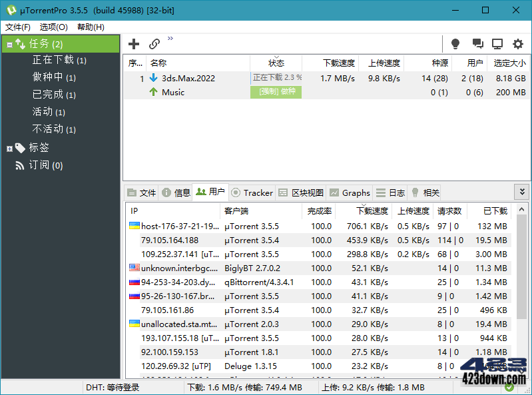Viewport: 532px width, 395px height.
Task: Click US flag of unknown.interbgc peer
Action: [134, 267]
